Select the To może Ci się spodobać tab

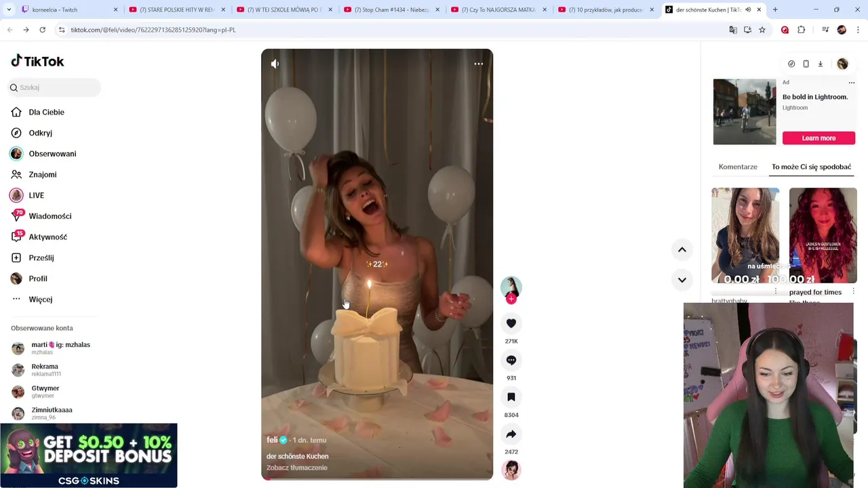811,167
